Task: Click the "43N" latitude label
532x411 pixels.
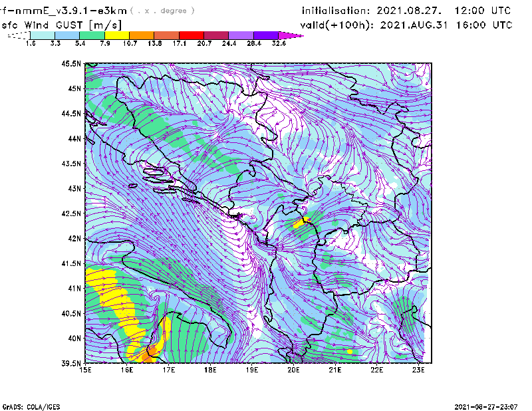Action: pos(74,188)
